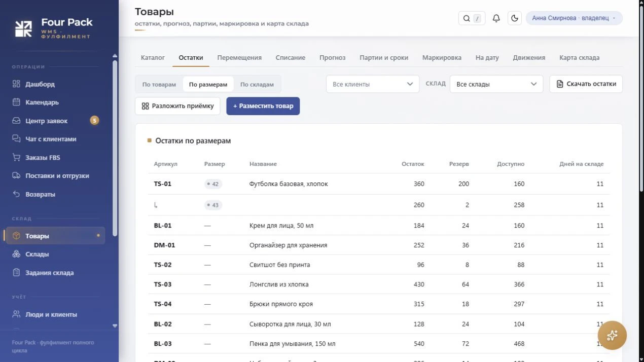
Task: Switch to the Прогноз tab
Action: (333, 57)
